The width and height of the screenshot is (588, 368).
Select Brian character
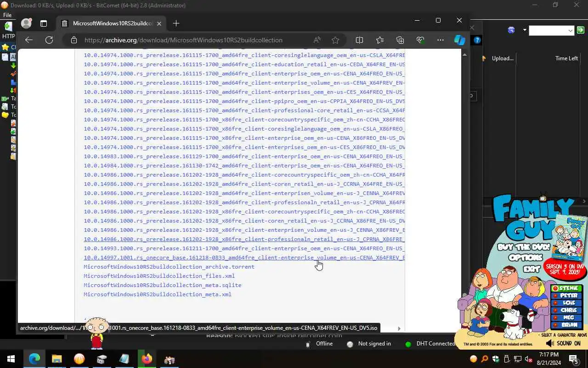point(566,325)
